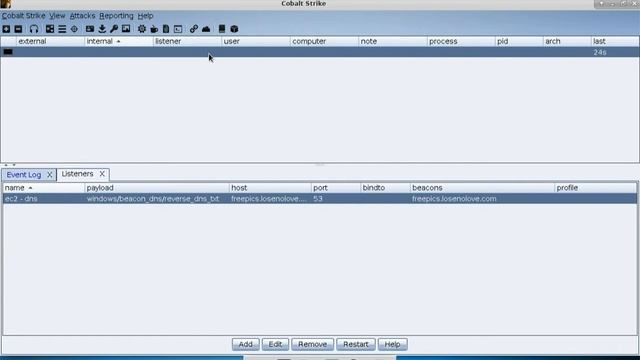
Task: Click the truncated freepics.losenolove host cell
Action: [269, 199]
